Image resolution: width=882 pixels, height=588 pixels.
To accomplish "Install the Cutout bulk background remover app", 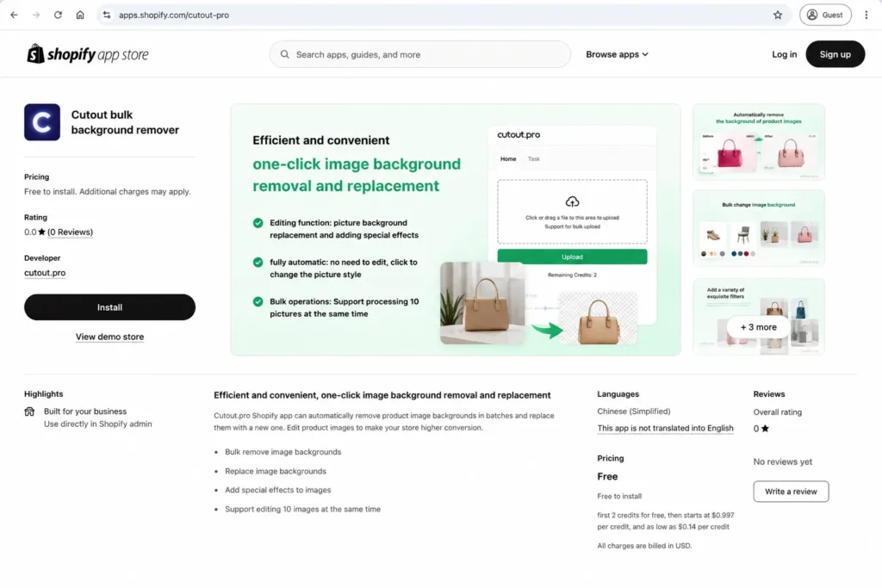I will pos(109,307).
